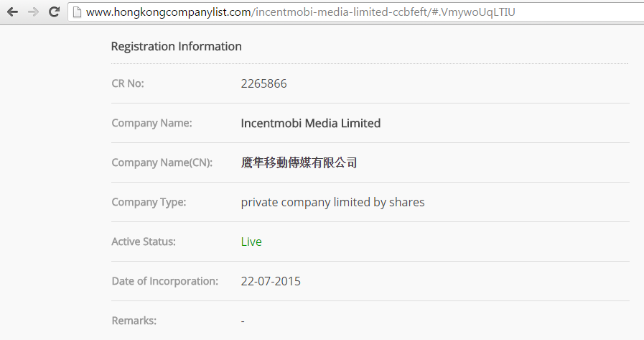The image size is (644, 340).
Task: Click the page icon in address bar
Action: pyautogui.click(x=77, y=12)
